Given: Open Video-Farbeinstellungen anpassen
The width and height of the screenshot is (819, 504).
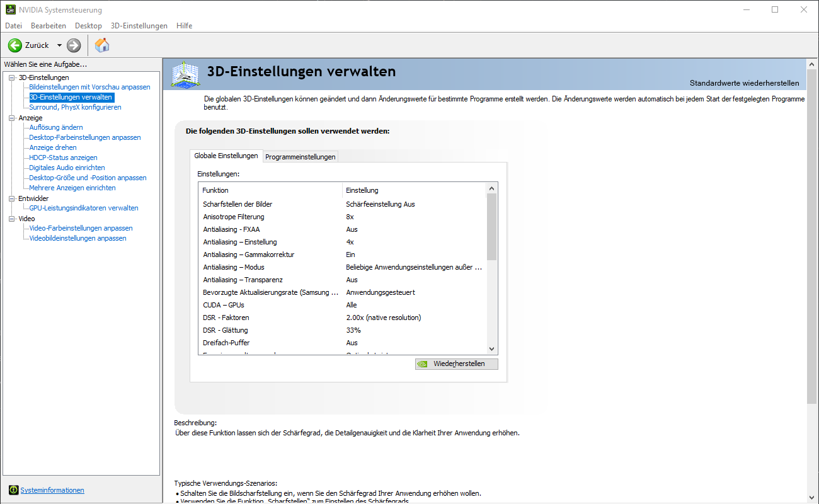Looking at the screenshot, I should 81,228.
